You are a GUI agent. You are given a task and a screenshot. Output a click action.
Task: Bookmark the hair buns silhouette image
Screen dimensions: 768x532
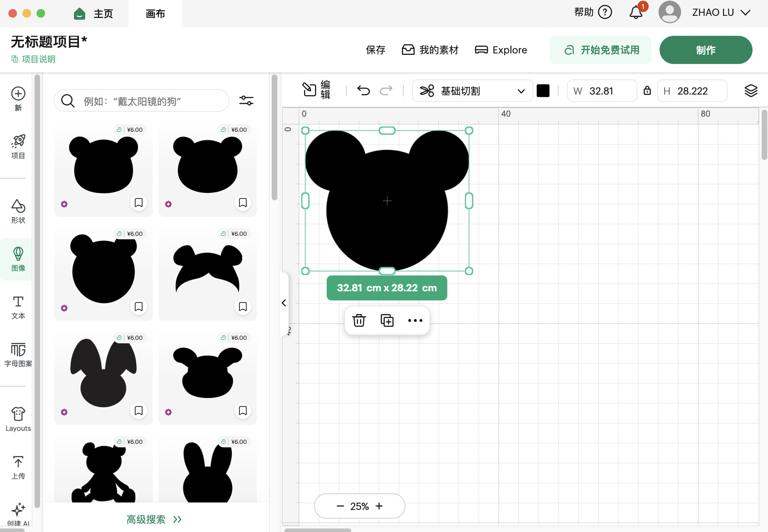click(x=243, y=307)
